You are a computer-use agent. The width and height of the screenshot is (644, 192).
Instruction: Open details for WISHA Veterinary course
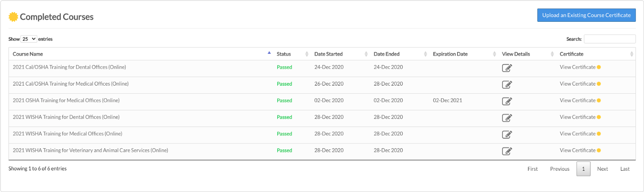click(507, 151)
